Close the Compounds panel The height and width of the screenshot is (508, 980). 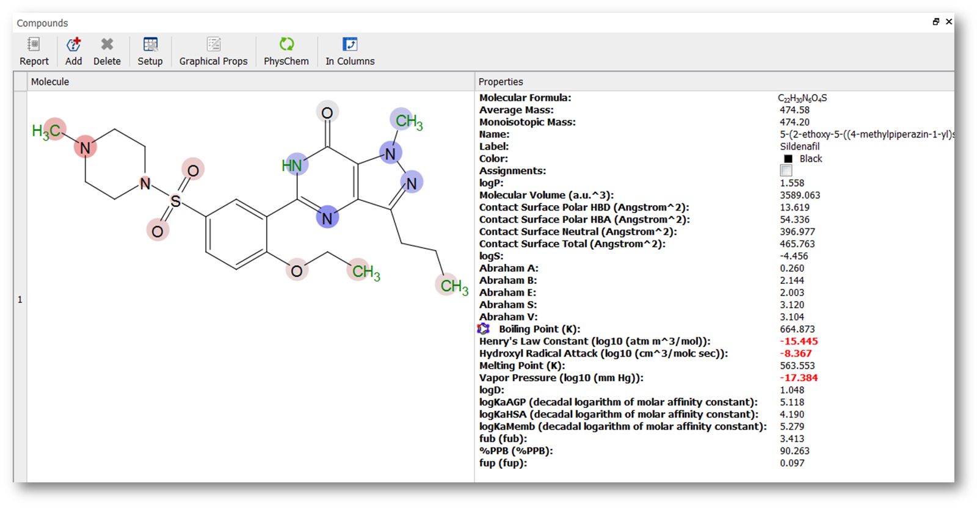[x=949, y=22]
